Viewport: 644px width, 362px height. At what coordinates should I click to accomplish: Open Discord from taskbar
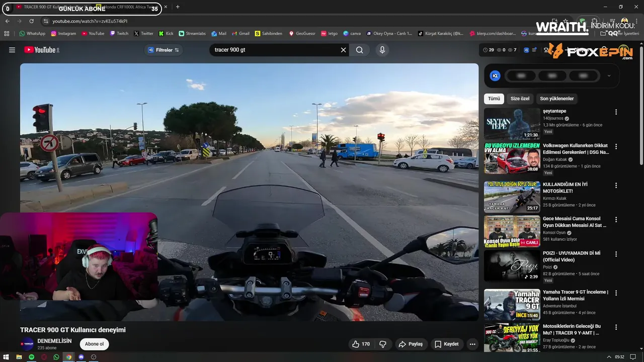tap(81, 357)
